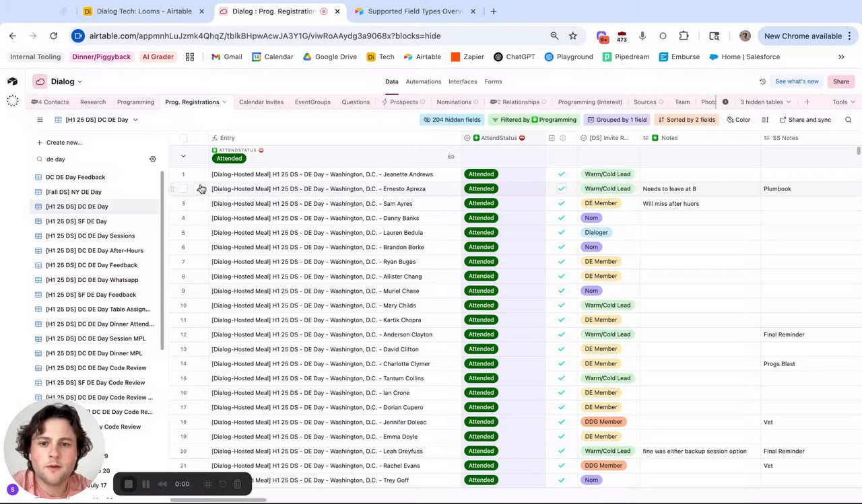
Task: Collapse the Attended group chevron
Action: point(183,156)
